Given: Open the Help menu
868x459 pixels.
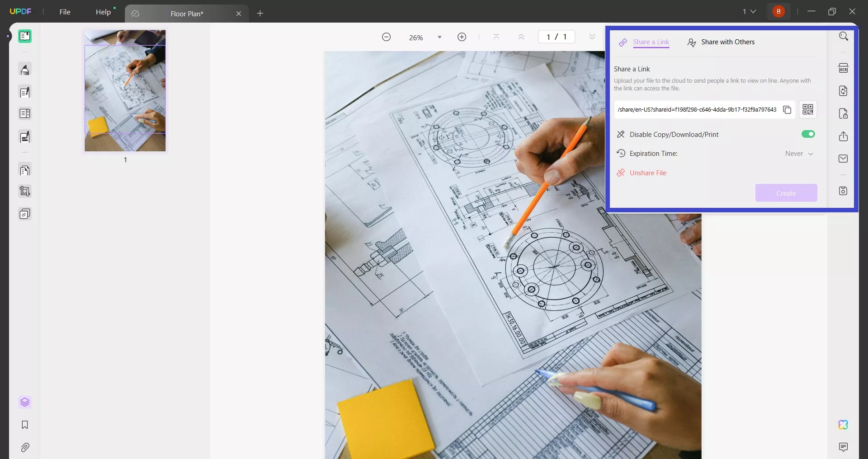Looking at the screenshot, I should point(103,12).
